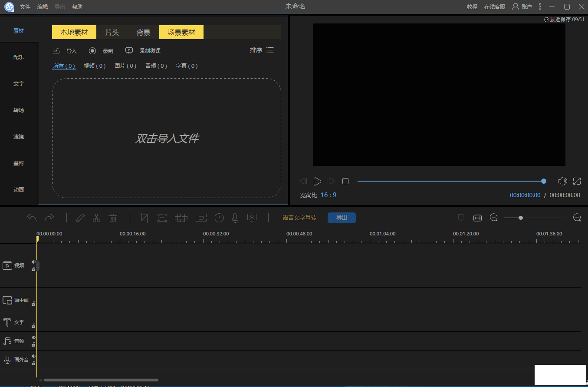Click the app logo icon in title bar
Image resolution: width=588 pixels, height=387 pixels.
click(9, 7)
